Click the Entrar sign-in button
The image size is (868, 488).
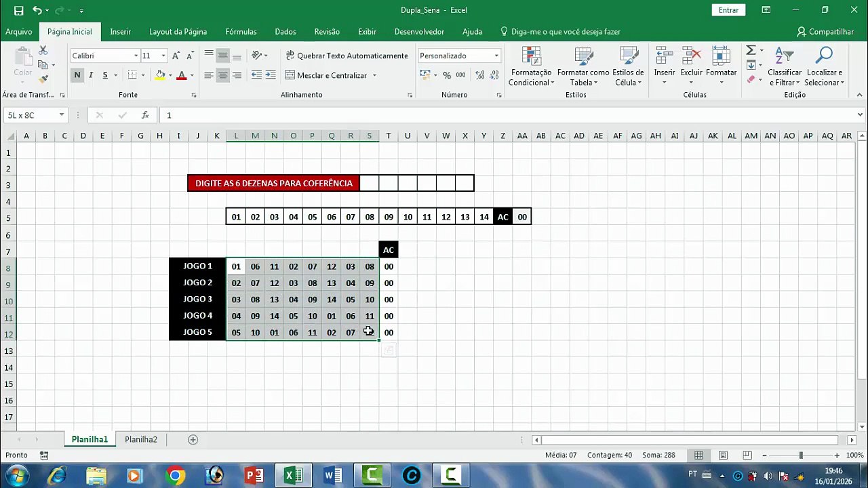pyautogui.click(x=728, y=10)
